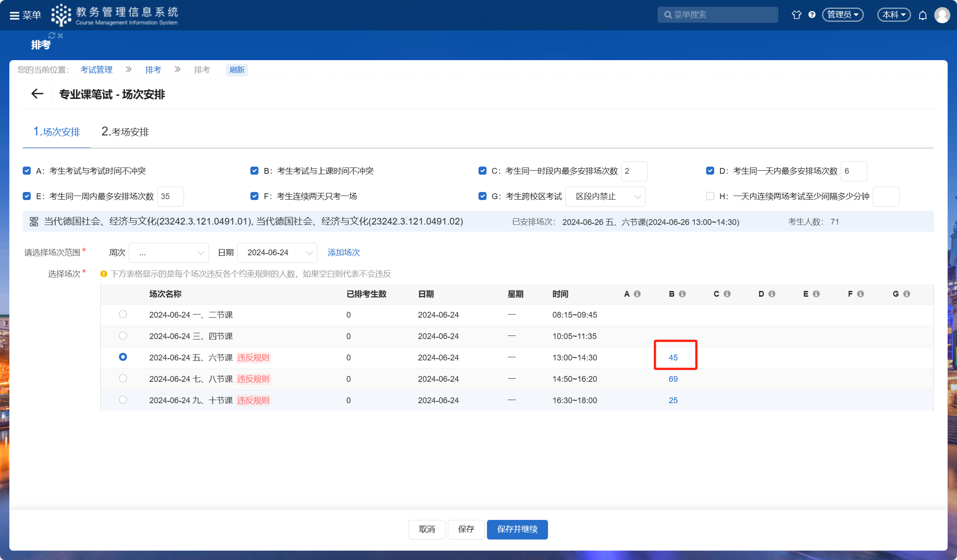Screen dimensions: 957x560
Task: Click the help question mark icon
Action: click(x=812, y=15)
